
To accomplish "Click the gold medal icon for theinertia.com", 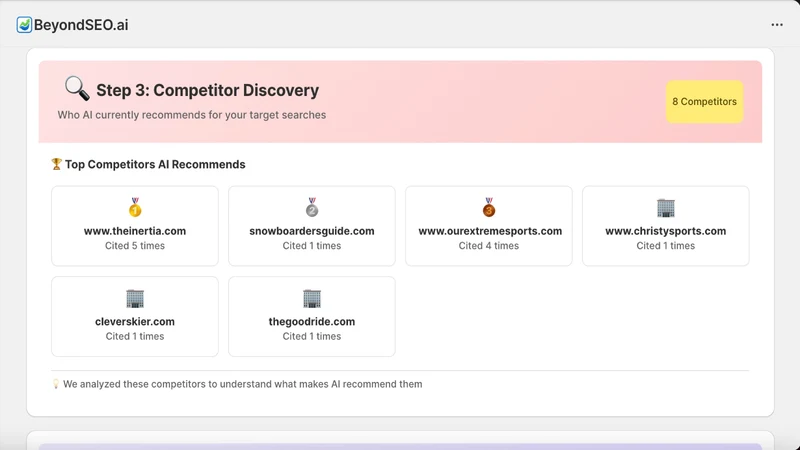I will click(x=135, y=207).
